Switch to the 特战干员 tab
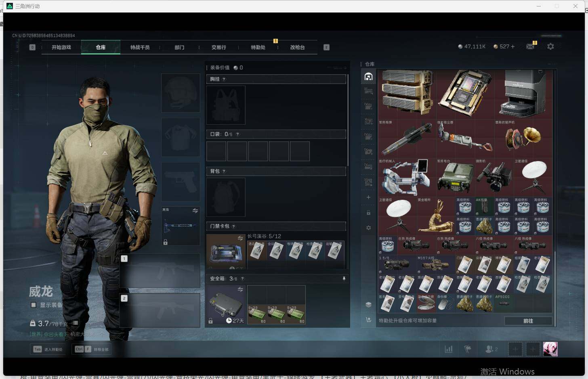This screenshot has width=588, height=379. tap(140, 47)
